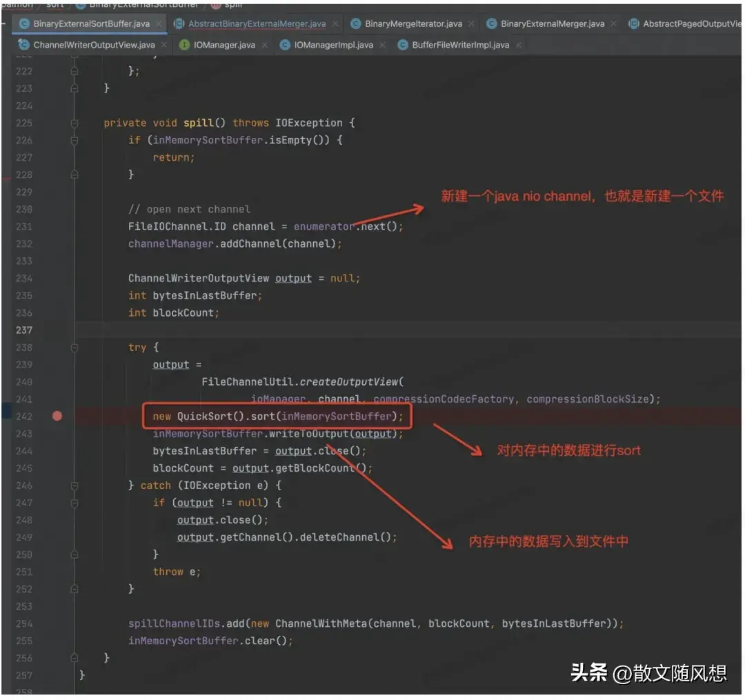Click the IOManager.java interface icon
Image resolution: width=745 pixels, height=700 pixels.
pyautogui.click(x=184, y=45)
